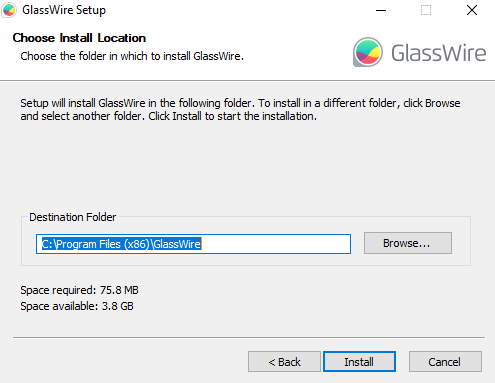The height and width of the screenshot is (383, 495).
Task: Click the Destination Folder group label
Action: pos(73,217)
